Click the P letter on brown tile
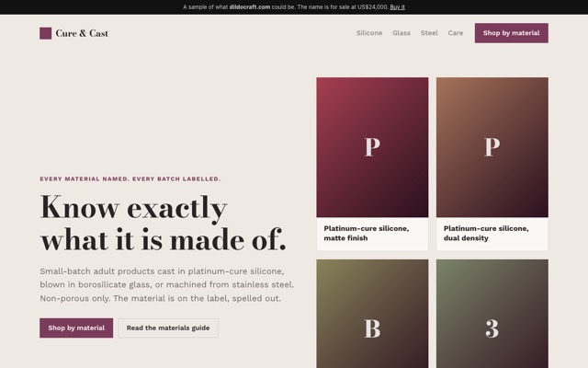The width and height of the screenshot is (588, 368). click(492, 147)
